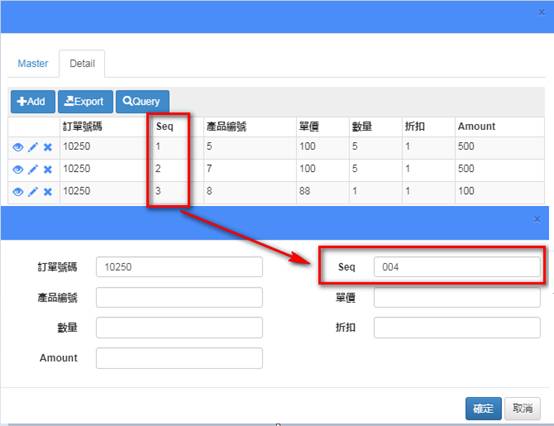
Task: Click pencil edit icon on Seq 2 row
Action: pos(33,170)
